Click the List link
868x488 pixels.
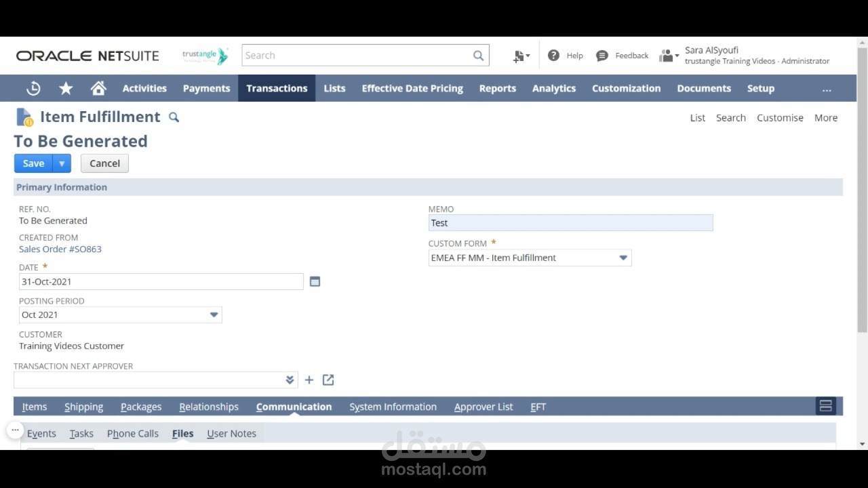(698, 118)
